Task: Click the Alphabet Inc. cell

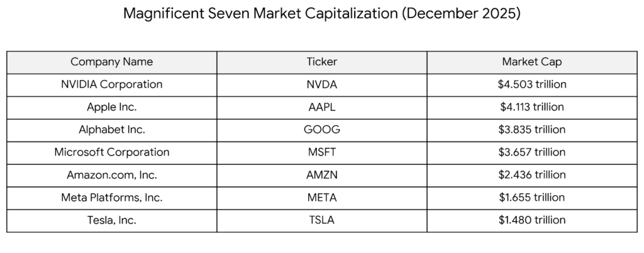Action: pyautogui.click(x=111, y=130)
